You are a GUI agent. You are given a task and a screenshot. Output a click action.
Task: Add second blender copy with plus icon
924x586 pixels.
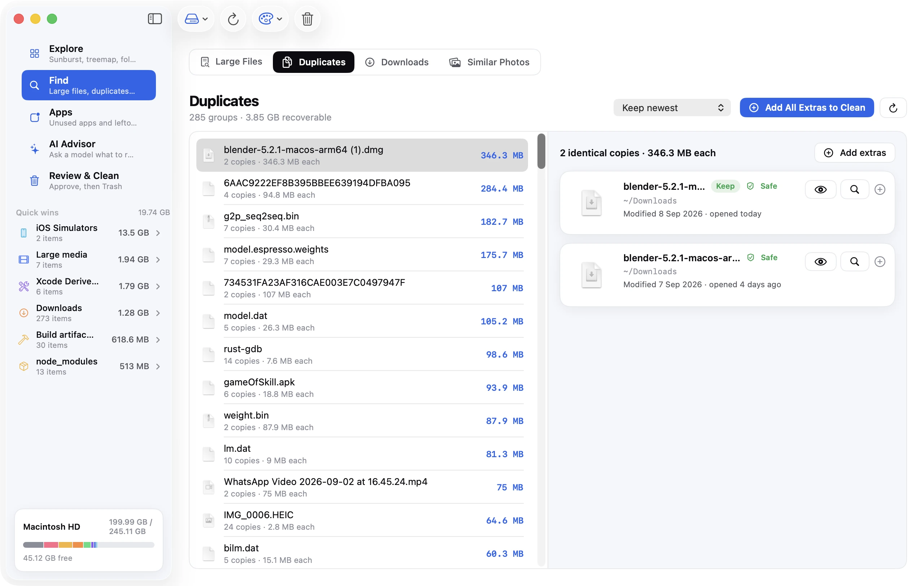coord(880,262)
